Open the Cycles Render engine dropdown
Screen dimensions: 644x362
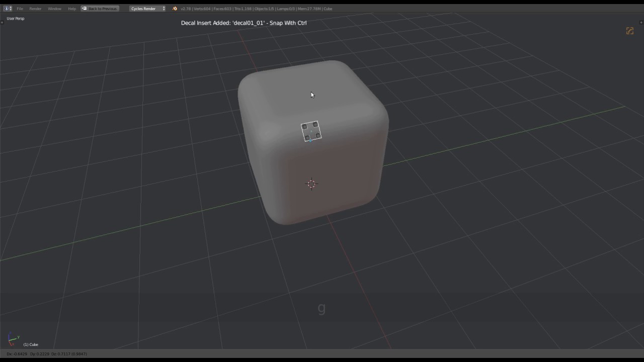pyautogui.click(x=147, y=9)
